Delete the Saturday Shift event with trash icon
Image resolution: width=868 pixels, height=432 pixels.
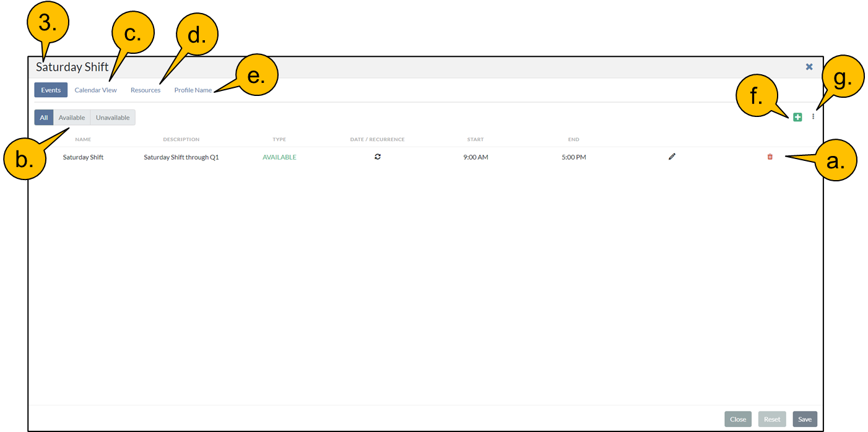point(770,157)
